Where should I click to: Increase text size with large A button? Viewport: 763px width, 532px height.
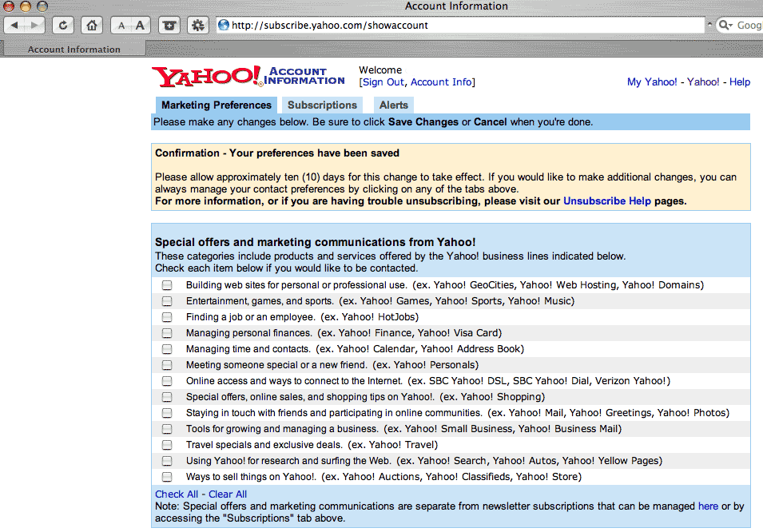click(x=140, y=26)
